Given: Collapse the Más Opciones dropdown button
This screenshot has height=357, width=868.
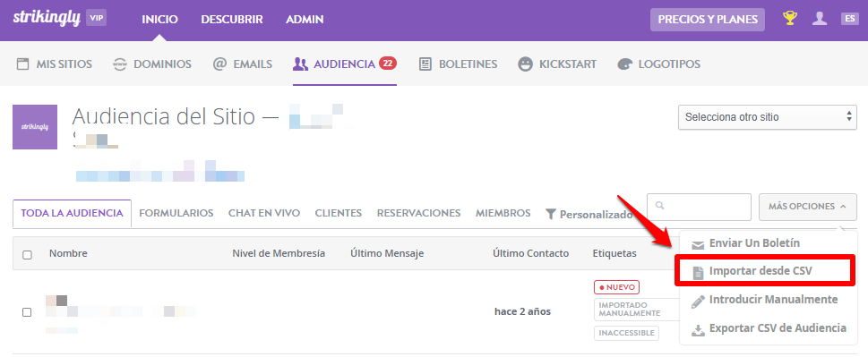Looking at the screenshot, I should coord(808,207).
